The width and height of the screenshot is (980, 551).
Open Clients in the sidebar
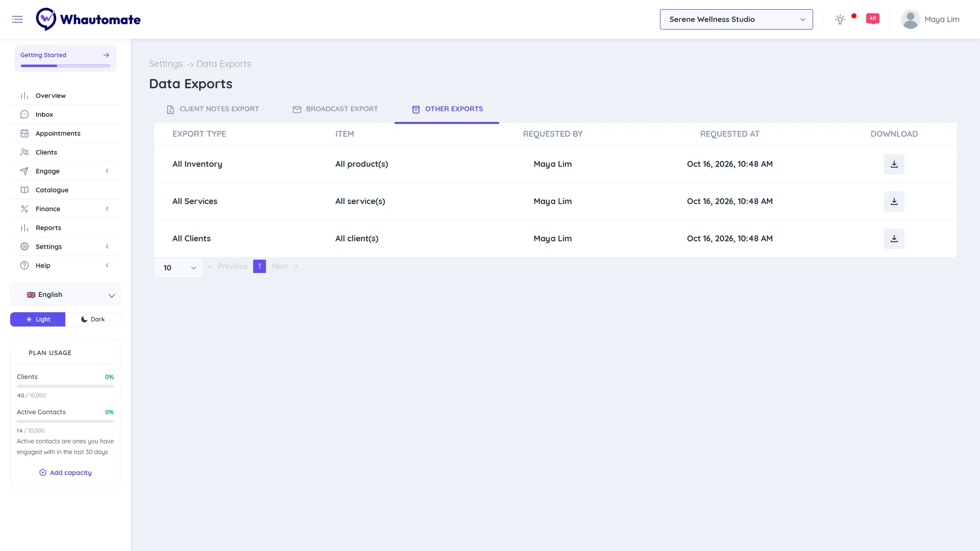click(65, 153)
